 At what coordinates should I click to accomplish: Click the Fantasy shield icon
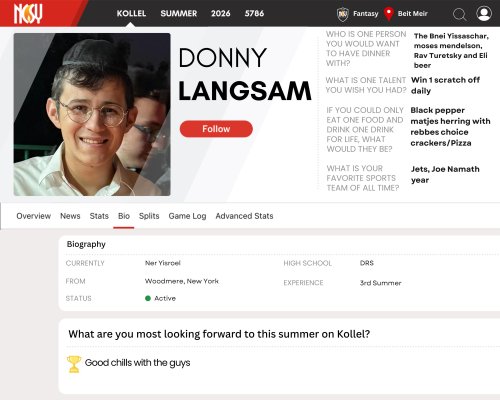pyautogui.click(x=343, y=14)
